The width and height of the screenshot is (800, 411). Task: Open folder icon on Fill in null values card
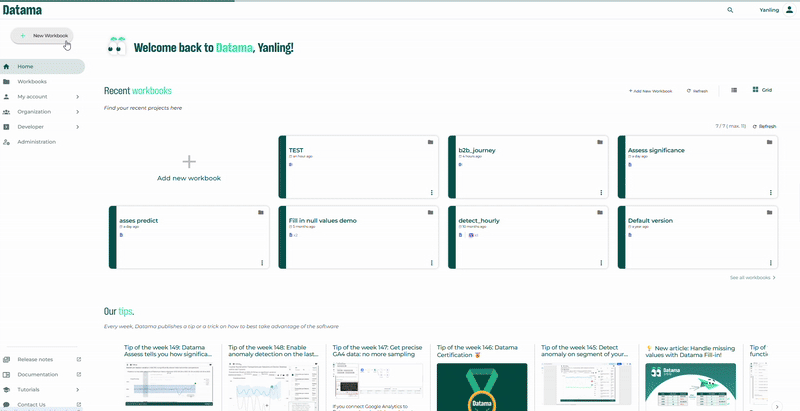coord(431,212)
